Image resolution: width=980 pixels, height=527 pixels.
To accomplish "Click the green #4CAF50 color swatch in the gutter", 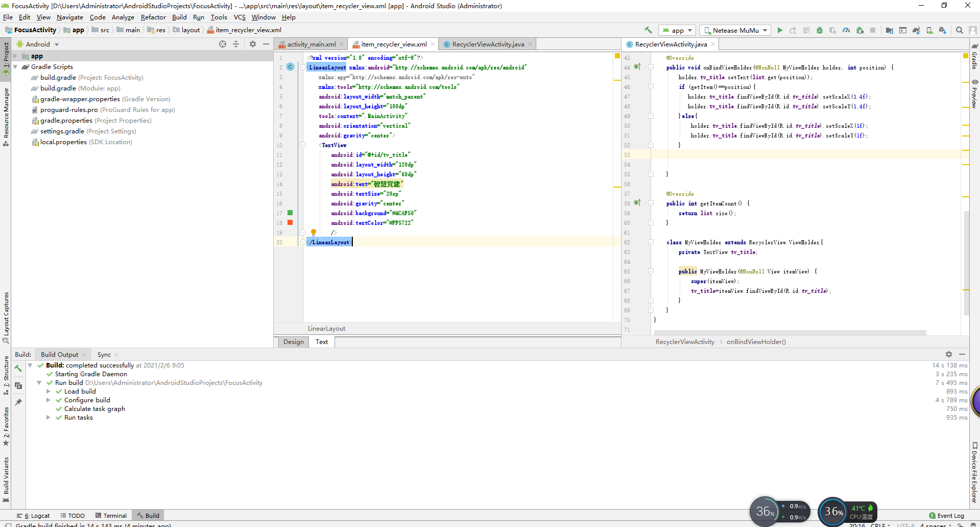I will (x=290, y=213).
